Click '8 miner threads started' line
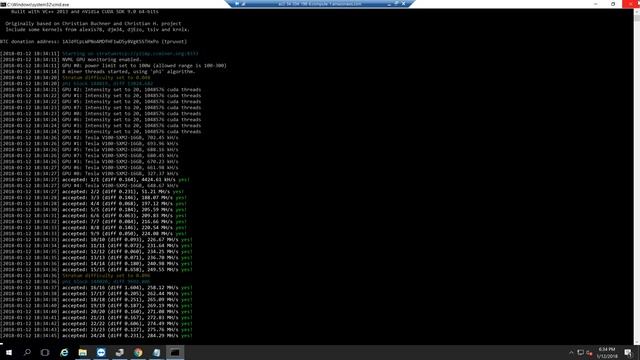 tap(98, 71)
